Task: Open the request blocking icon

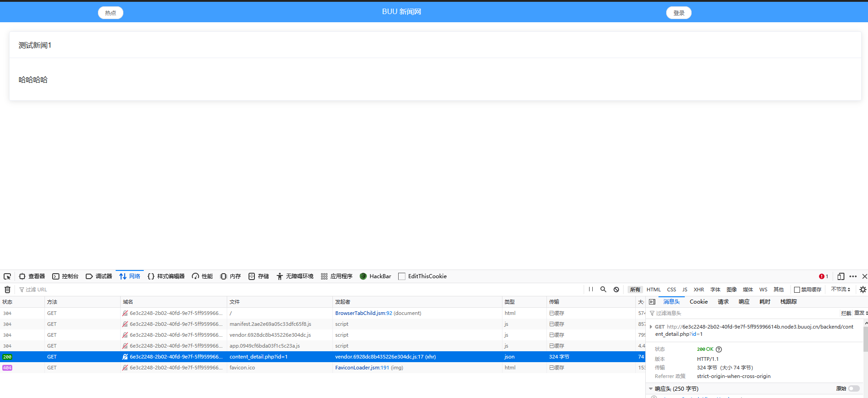Action: (616, 290)
